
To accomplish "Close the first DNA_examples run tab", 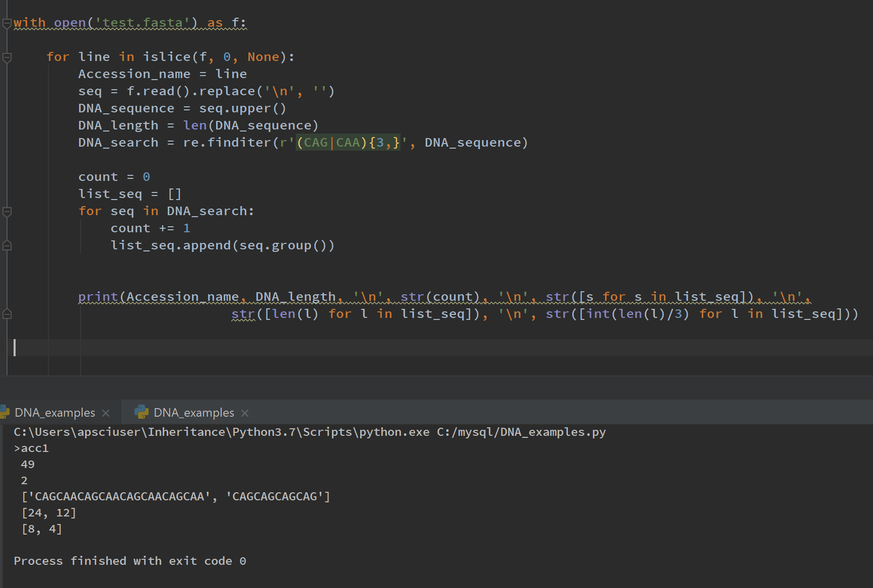I will 106,413.
